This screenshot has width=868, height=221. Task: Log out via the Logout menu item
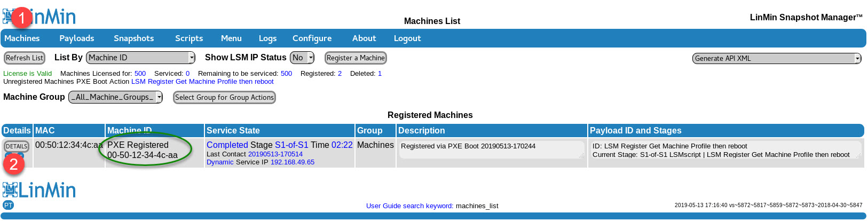(x=407, y=38)
